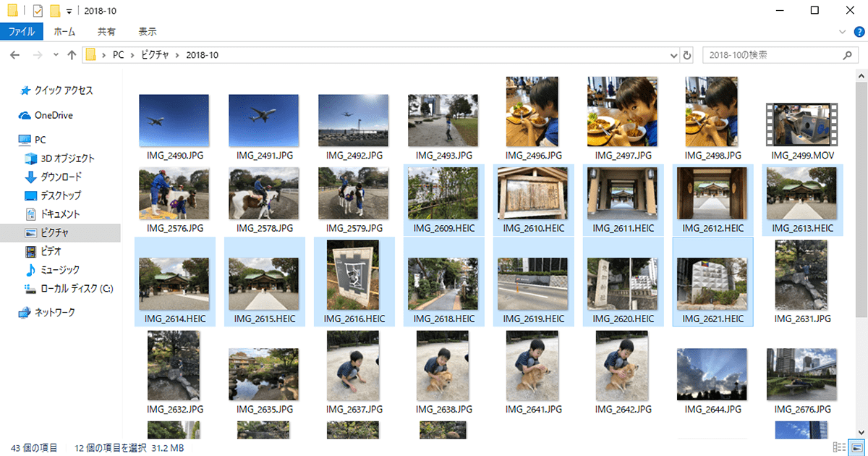Viewport: 868px width, 456px height.
Task: Switch to details view layout icon
Action: tap(840, 448)
